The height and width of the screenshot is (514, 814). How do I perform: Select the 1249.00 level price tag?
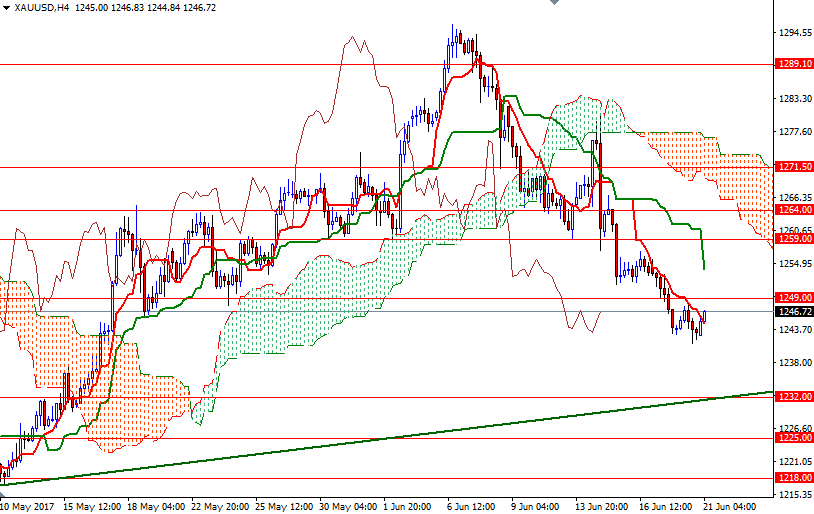click(x=794, y=298)
